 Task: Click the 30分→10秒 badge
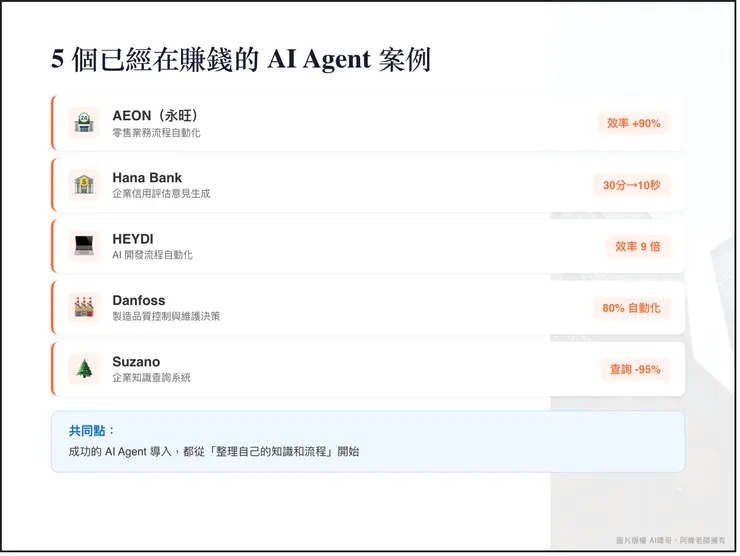(x=630, y=185)
